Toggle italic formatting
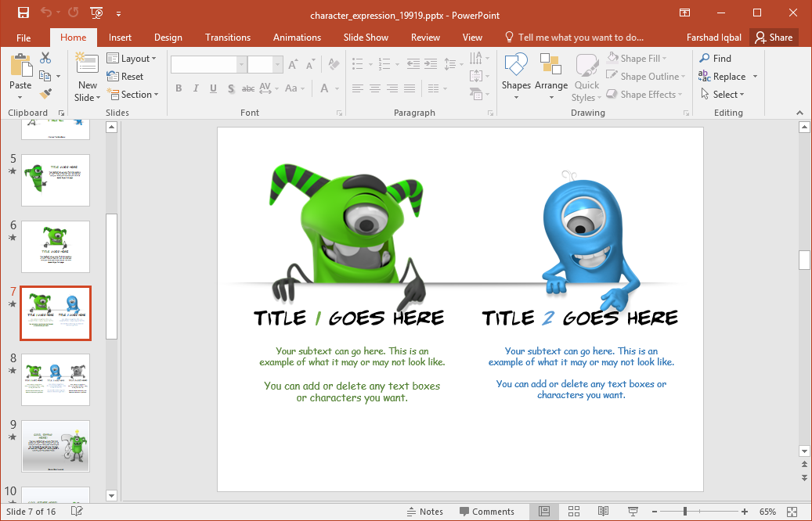 tap(195, 88)
